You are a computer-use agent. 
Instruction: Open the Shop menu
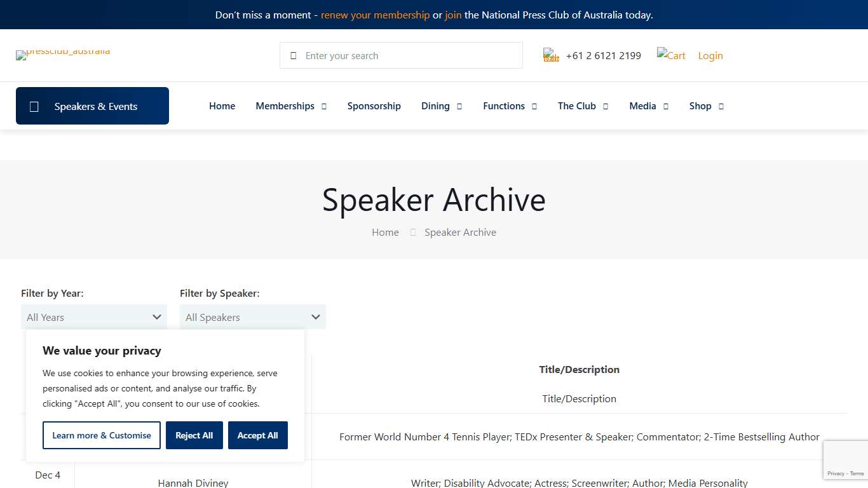coord(700,106)
